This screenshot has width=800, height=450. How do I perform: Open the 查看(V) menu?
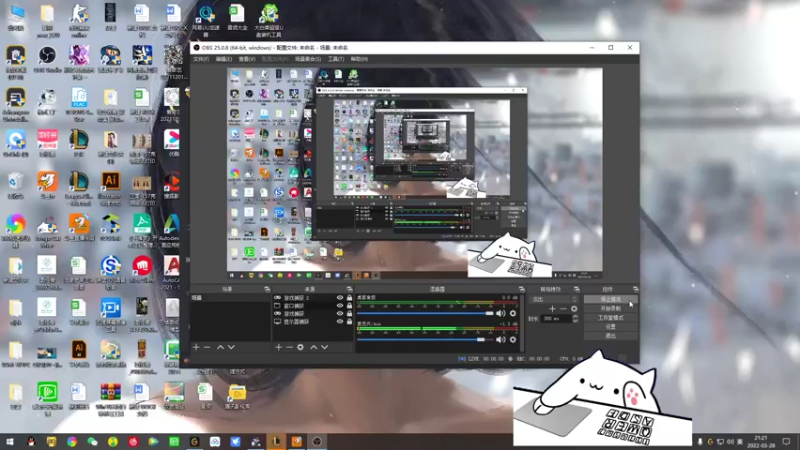pos(247,59)
